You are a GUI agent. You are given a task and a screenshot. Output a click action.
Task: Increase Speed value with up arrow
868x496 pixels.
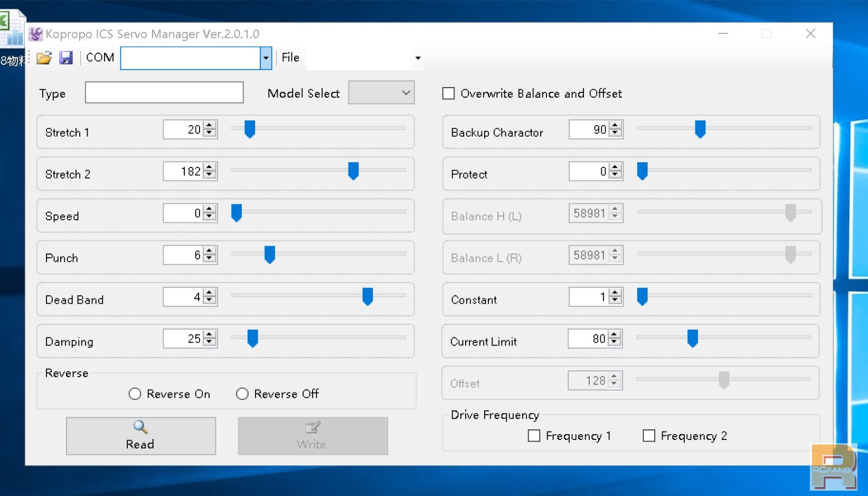click(x=210, y=209)
